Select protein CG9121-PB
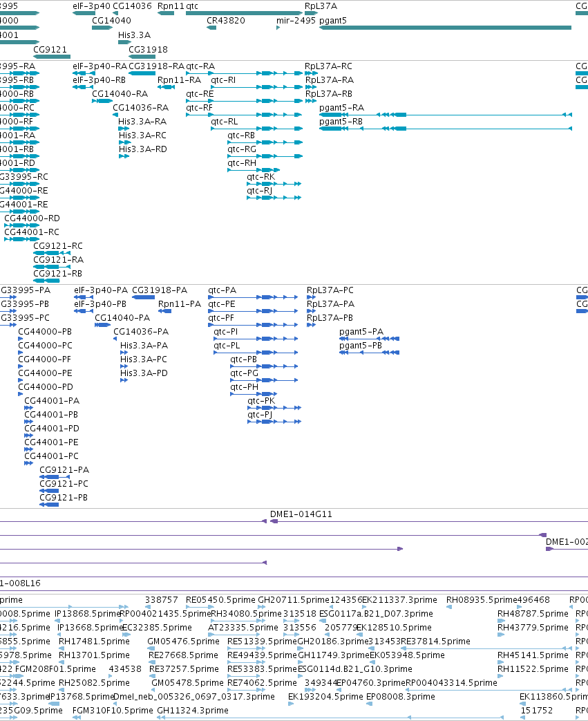The image size is (588, 721). tap(64, 497)
